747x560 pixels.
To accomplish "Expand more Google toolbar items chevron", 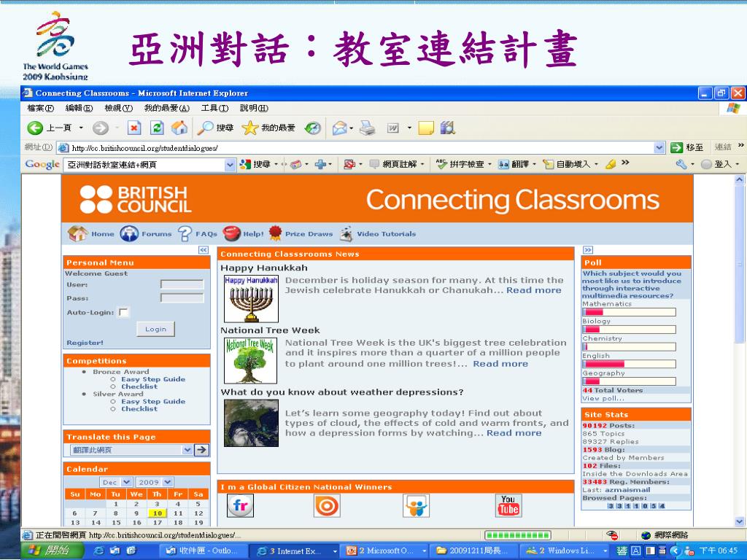I will (625, 163).
